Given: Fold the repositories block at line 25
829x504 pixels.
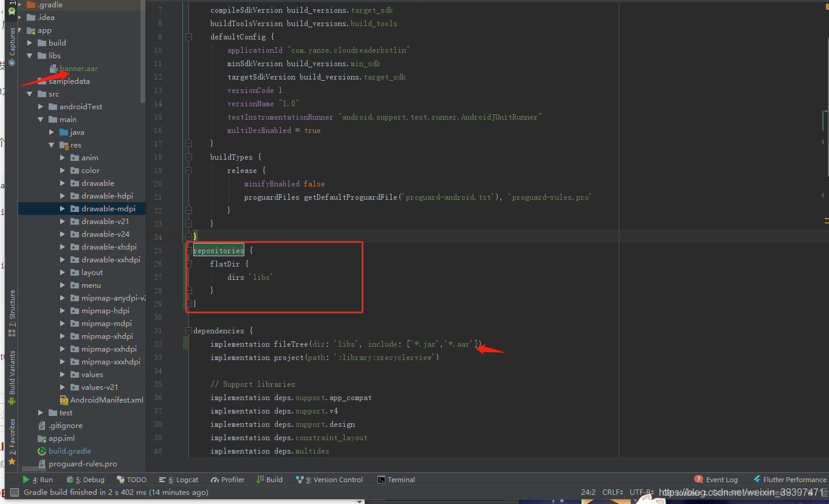Looking at the screenshot, I should (x=189, y=250).
